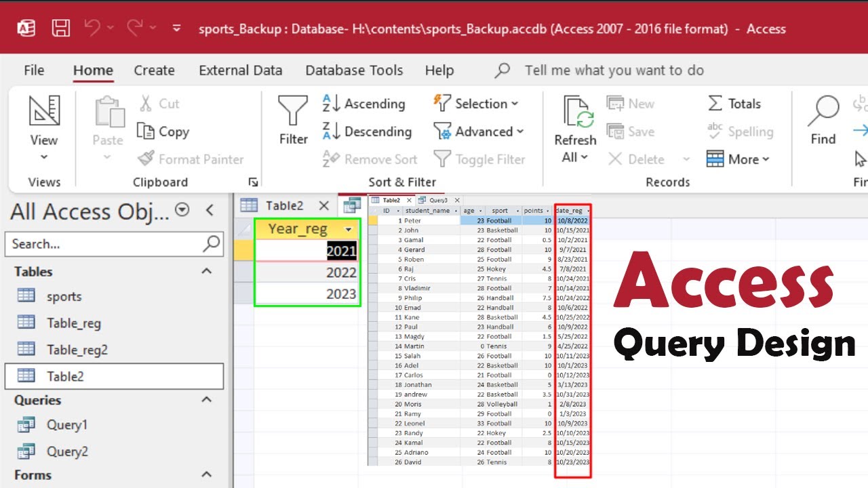Open the Delete dropdown arrow
This screenshot has width=868, height=488.
click(686, 159)
